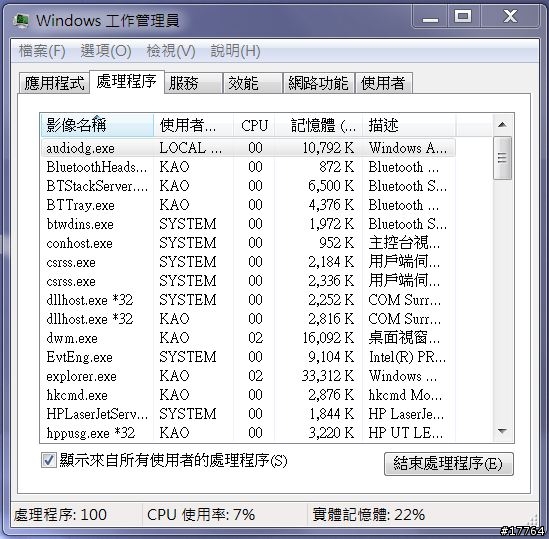
Task: Click the hkcmd Mo... description cell
Action: 405,395
